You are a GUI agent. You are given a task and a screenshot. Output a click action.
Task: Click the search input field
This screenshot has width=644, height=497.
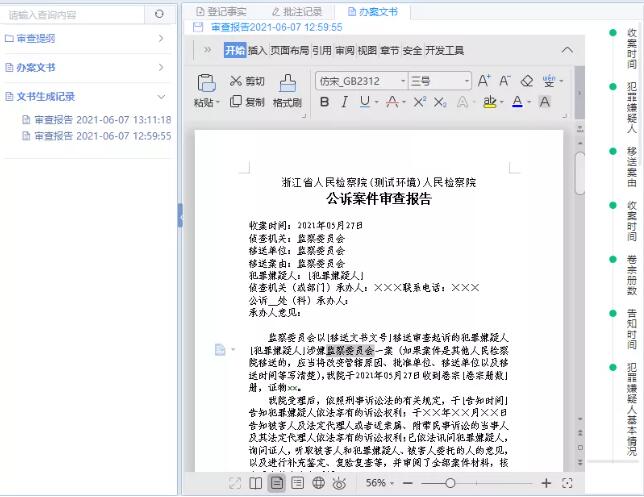[72, 15]
